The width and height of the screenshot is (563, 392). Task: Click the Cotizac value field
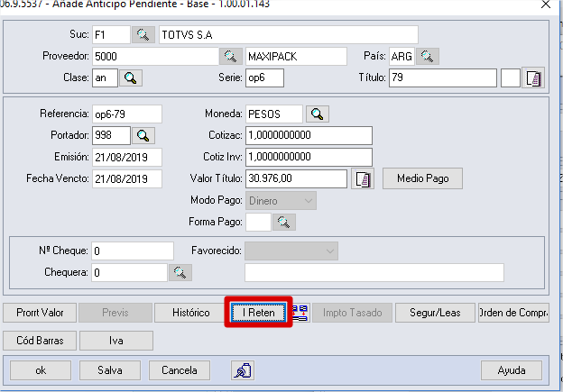[309, 135]
